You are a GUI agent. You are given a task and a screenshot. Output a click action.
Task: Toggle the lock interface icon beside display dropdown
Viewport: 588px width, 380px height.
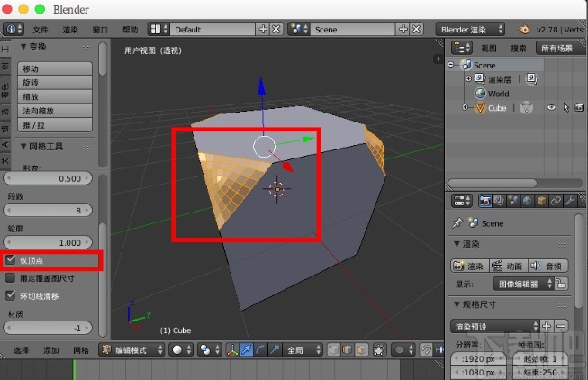coord(561,284)
